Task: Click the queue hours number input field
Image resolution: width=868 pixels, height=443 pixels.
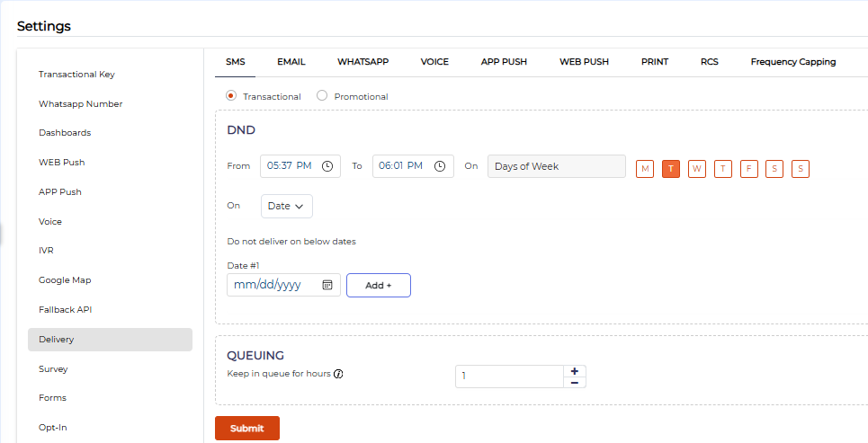Action: [508, 377]
